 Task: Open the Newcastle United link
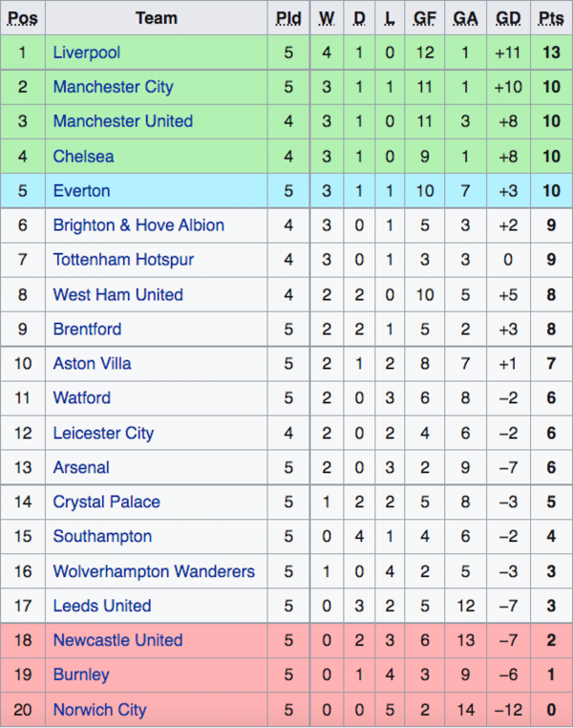pyautogui.click(x=117, y=640)
